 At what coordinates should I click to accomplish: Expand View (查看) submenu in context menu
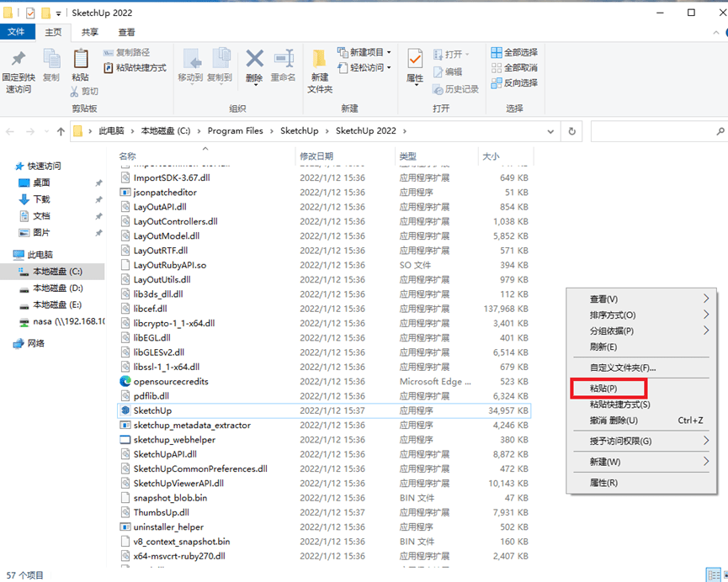coord(641,299)
